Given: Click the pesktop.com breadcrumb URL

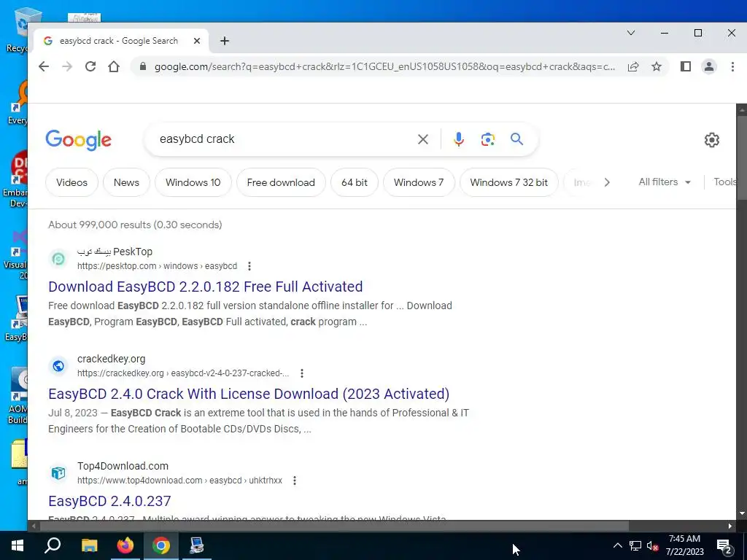Looking at the screenshot, I should [158, 266].
